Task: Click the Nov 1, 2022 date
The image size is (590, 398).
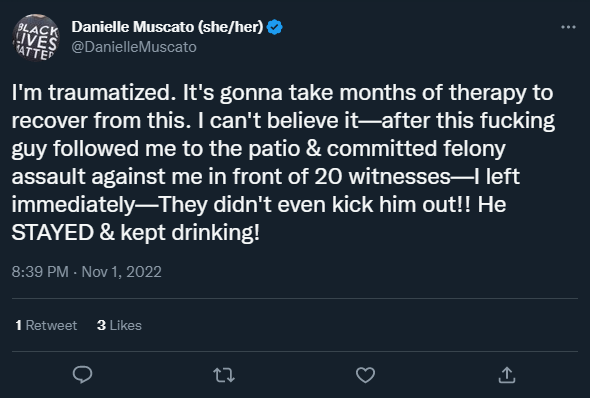Action: tap(122, 272)
